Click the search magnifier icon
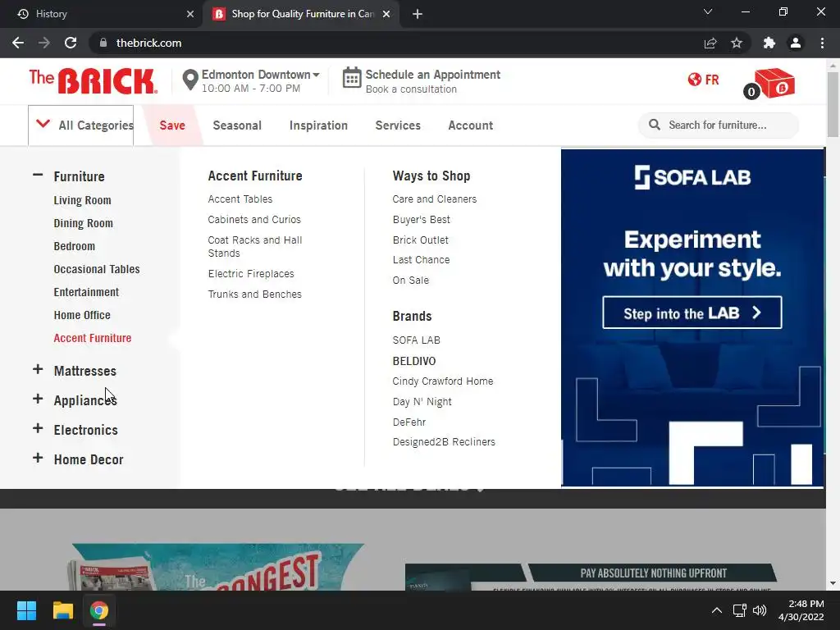The height and width of the screenshot is (630, 840). (x=654, y=125)
